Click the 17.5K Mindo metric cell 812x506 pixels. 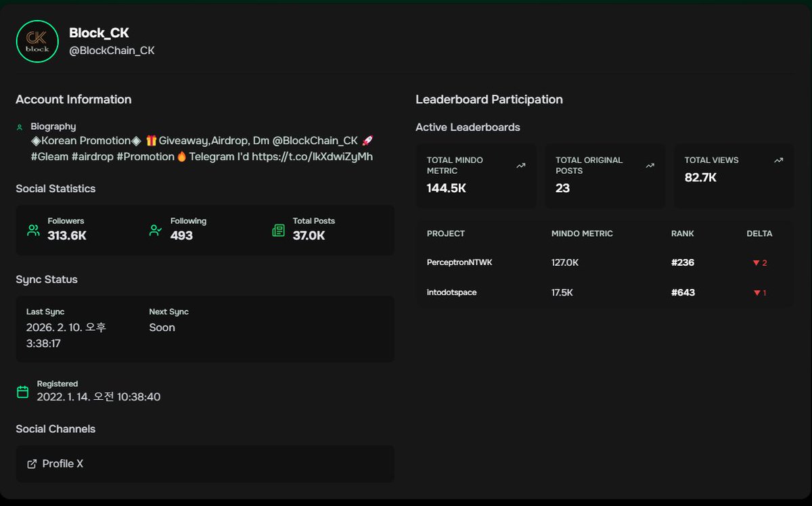(x=562, y=293)
